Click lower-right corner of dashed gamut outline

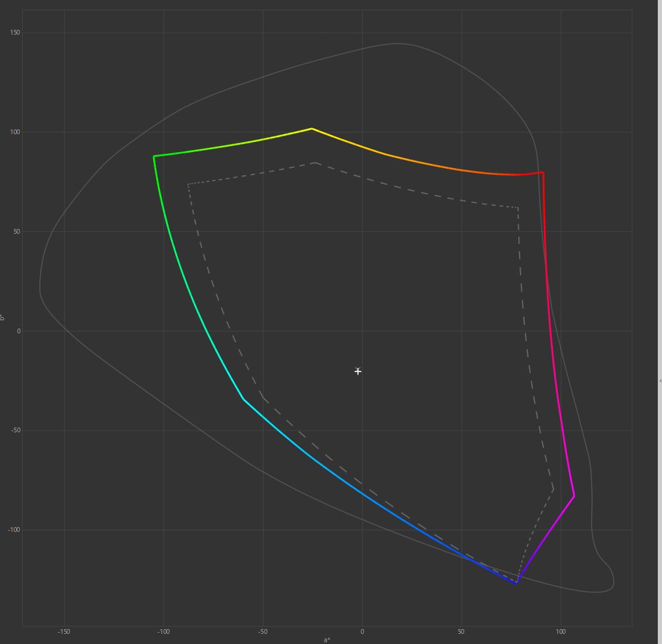click(553, 489)
